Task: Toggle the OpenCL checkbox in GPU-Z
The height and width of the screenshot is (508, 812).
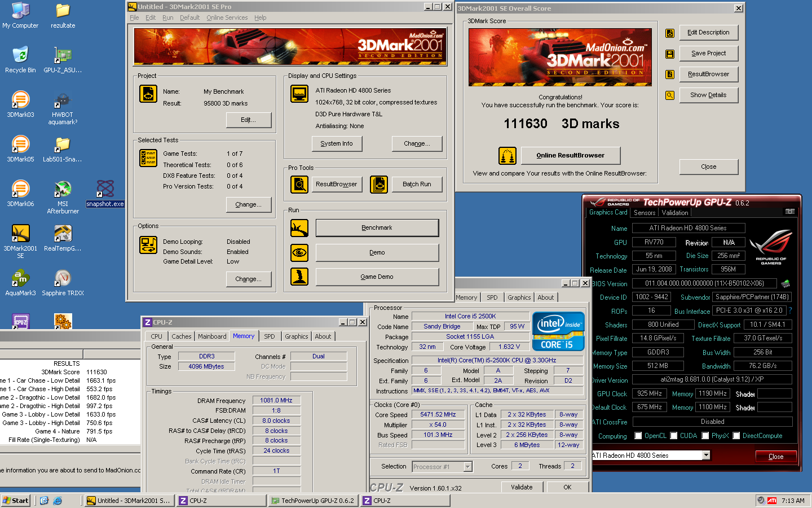Action: point(638,436)
